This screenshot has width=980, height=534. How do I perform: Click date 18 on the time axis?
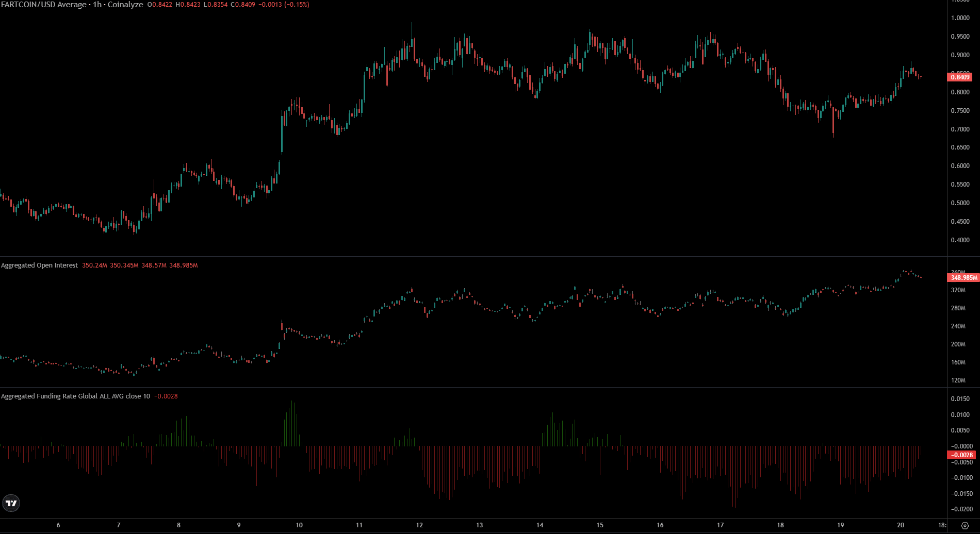780,525
